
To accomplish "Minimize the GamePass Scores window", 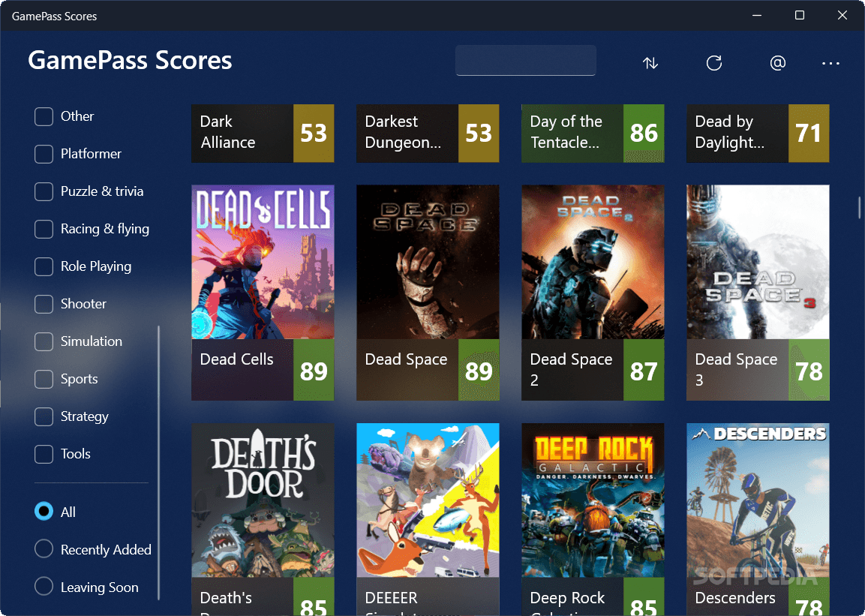I will click(757, 16).
